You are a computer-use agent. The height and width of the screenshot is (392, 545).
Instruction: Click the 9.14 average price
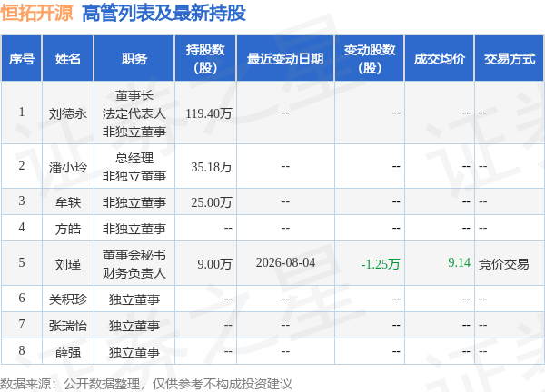click(459, 262)
